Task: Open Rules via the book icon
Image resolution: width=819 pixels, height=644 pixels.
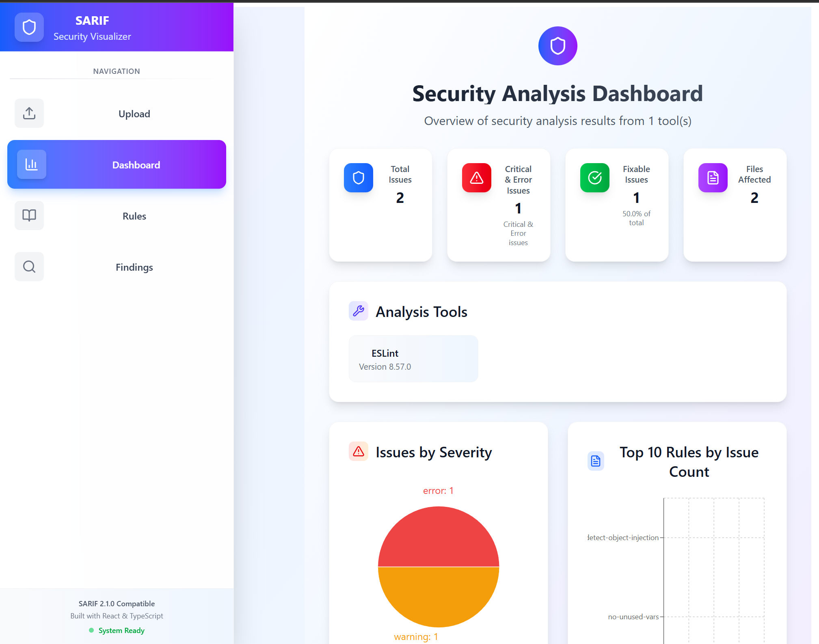Action: tap(29, 215)
